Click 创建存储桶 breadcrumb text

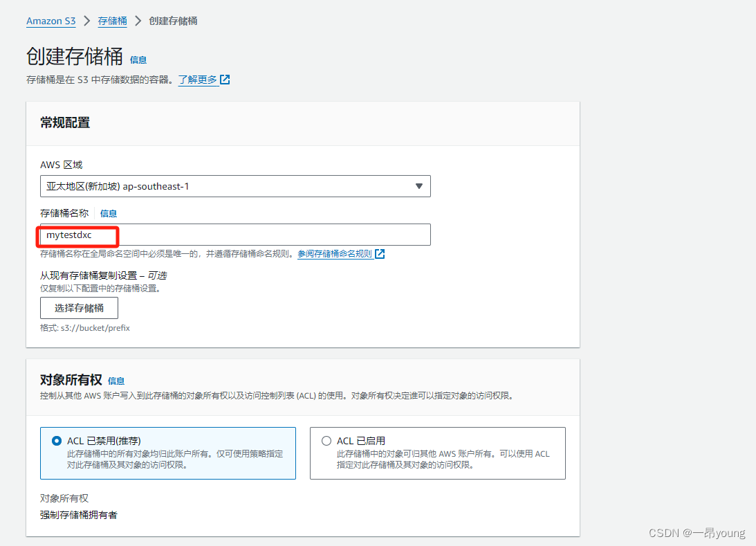point(173,21)
